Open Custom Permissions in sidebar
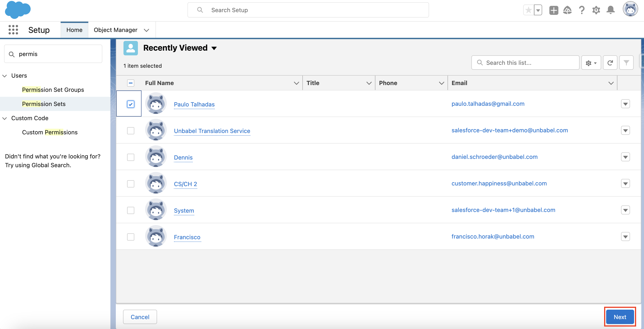The width and height of the screenshot is (644, 329). pyautogui.click(x=50, y=132)
